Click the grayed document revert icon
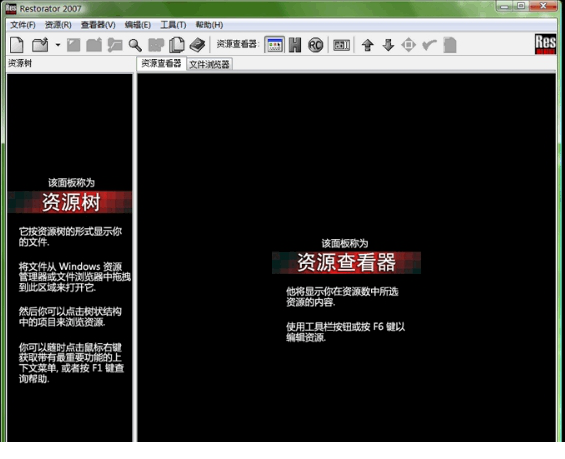 tap(450, 45)
